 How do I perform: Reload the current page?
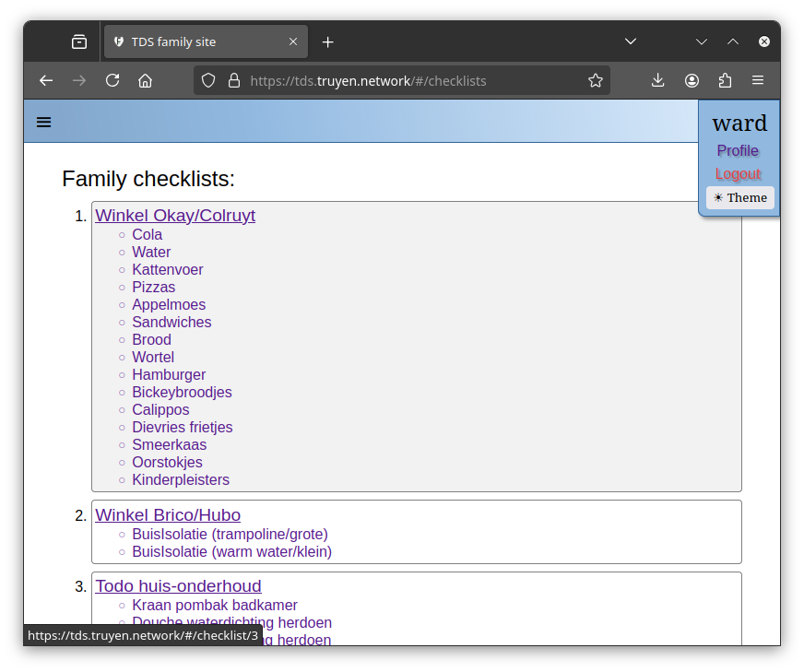(112, 80)
